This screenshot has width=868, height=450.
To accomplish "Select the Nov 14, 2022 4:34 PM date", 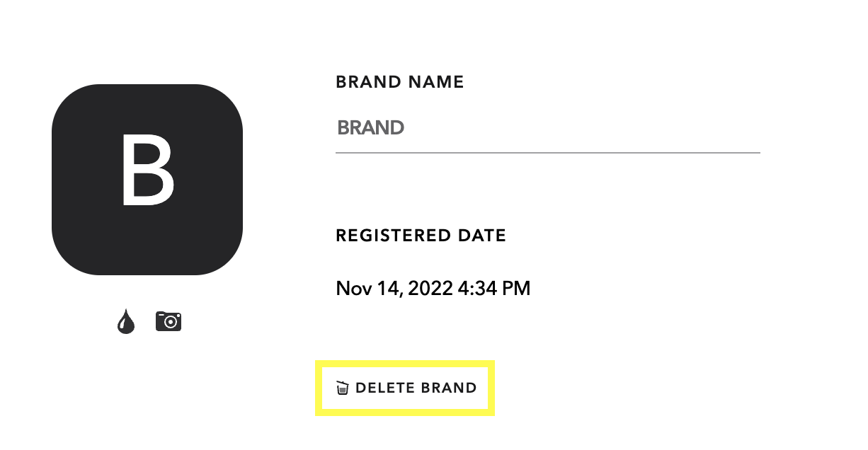I will click(433, 289).
